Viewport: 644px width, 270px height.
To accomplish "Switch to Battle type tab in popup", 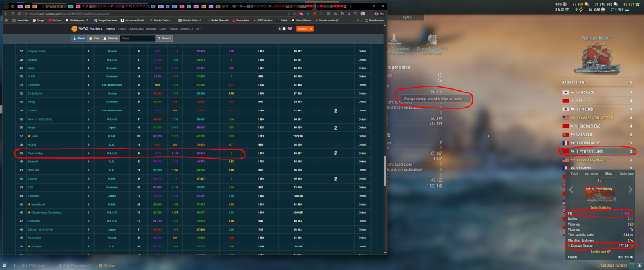I will click(627, 174).
